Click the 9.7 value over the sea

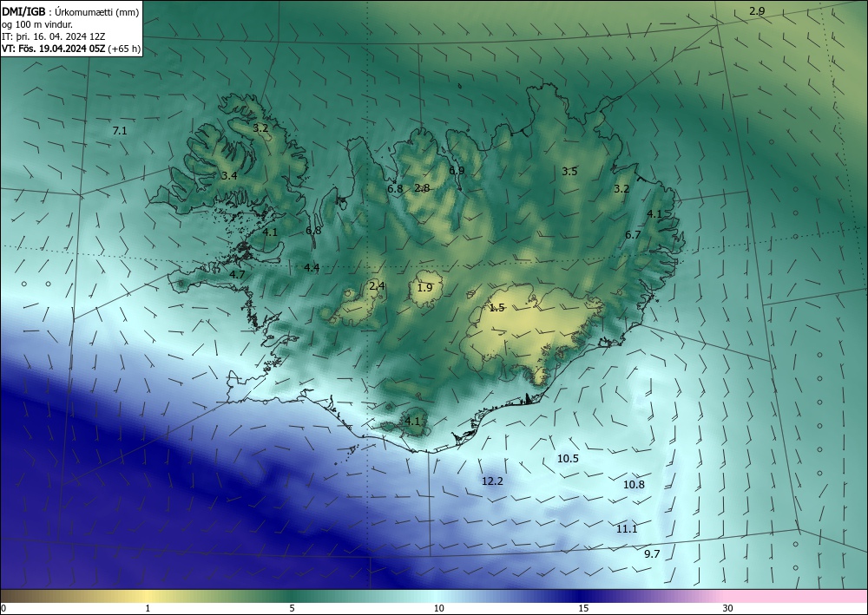click(652, 553)
